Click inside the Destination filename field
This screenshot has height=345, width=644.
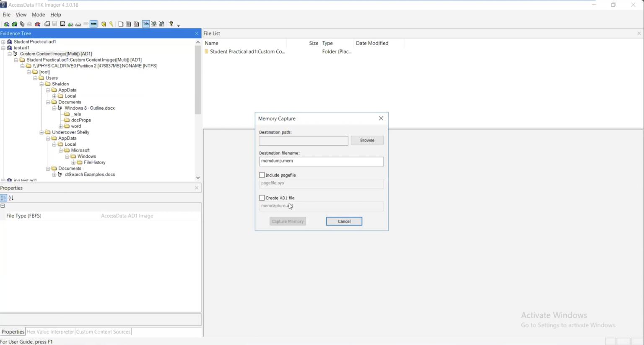pyautogui.click(x=321, y=162)
